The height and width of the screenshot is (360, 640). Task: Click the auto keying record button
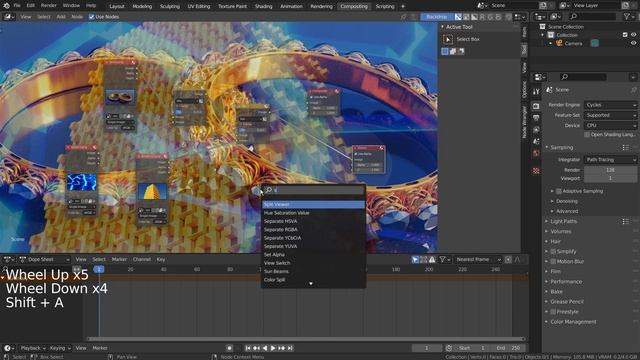(x=229, y=348)
